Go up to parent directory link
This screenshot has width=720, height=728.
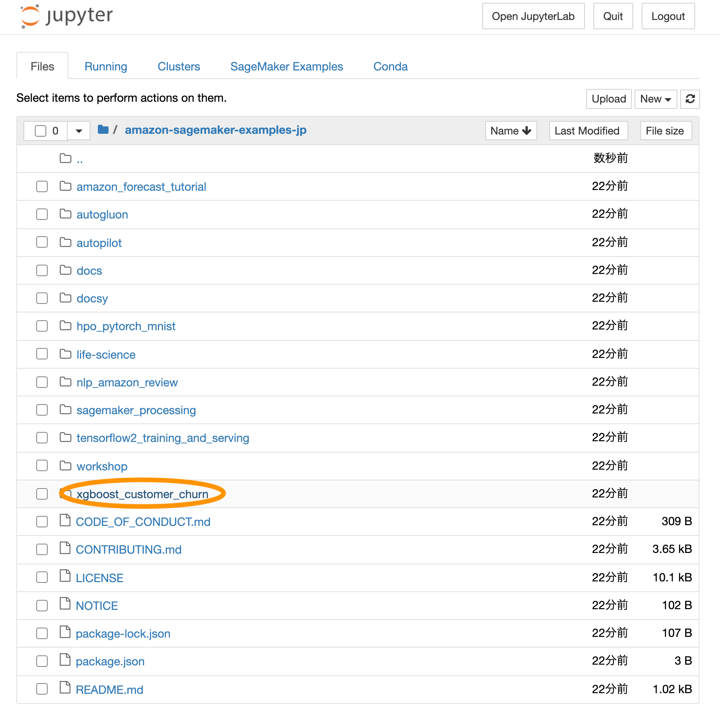point(80,160)
